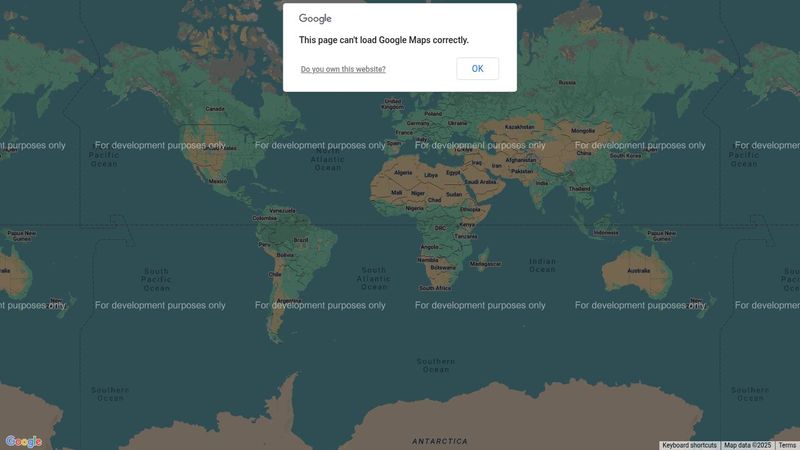Select the Saudi Arabia label on the map
This screenshot has height=450, width=800.
point(480,182)
